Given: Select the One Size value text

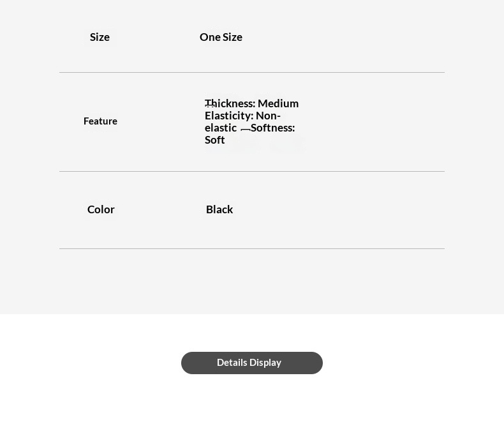Looking at the screenshot, I should pos(221,37).
